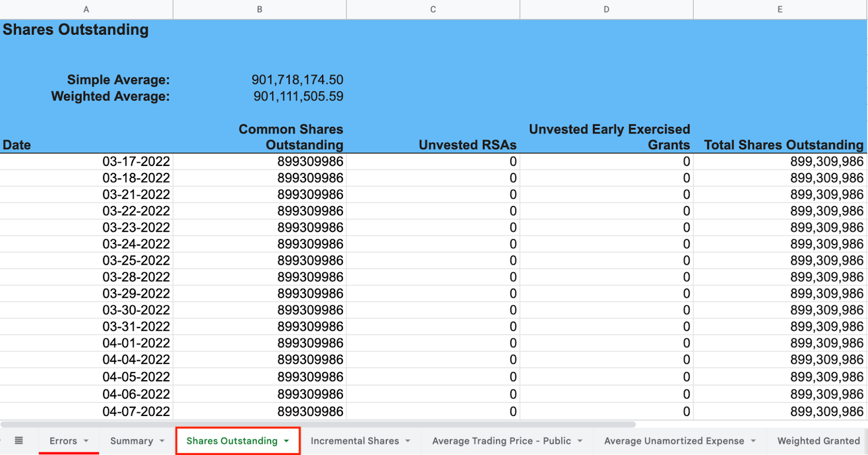Select the date cell 03-24-2022
868x455 pixels.
pyautogui.click(x=86, y=244)
